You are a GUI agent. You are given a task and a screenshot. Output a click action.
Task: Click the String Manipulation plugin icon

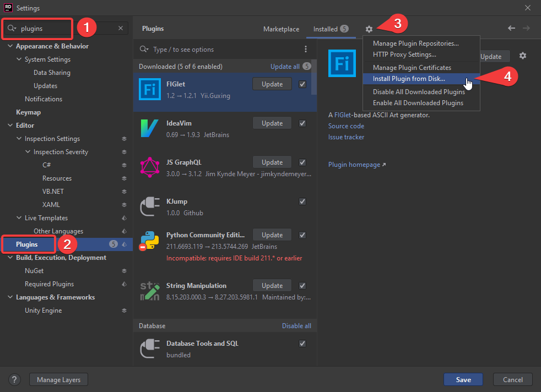tap(149, 290)
